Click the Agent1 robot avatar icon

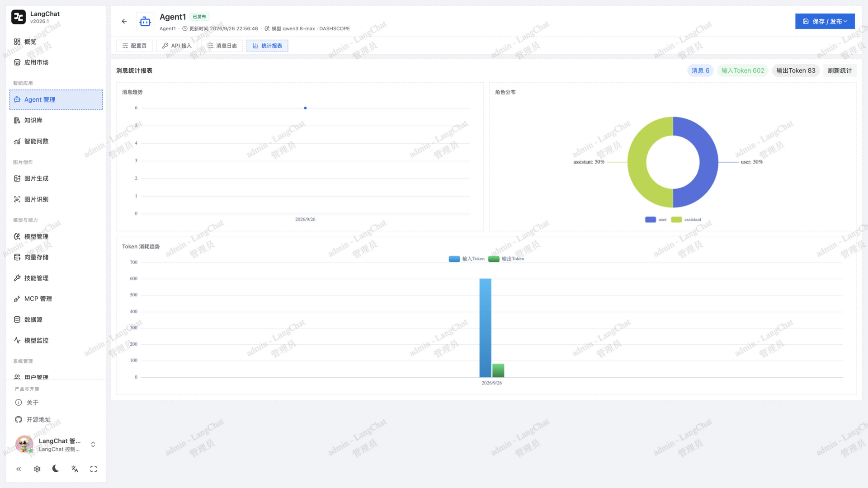click(145, 21)
